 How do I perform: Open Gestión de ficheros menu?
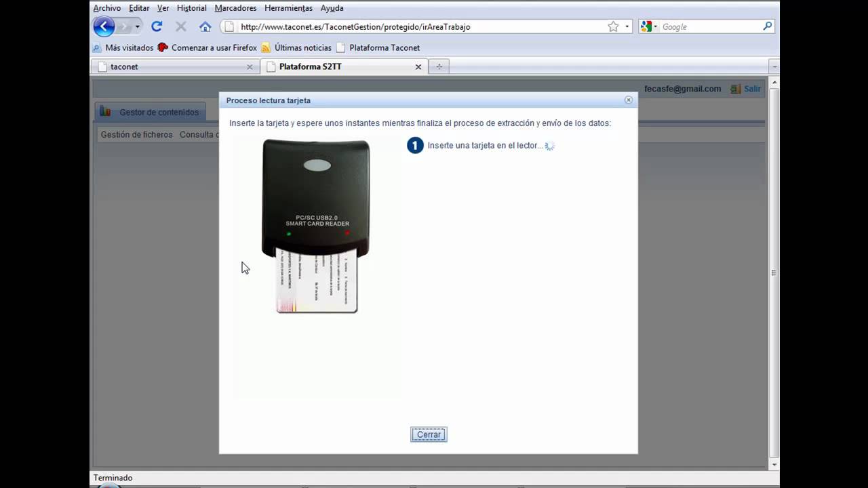pyautogui.click(x=136, y=134)
